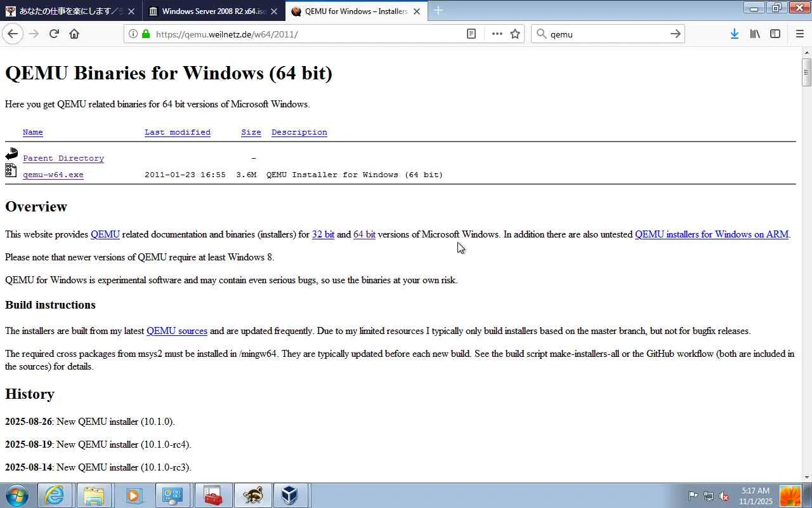Viewport: 812px width, 508px height.
Task: Submit the qemu search with the arrow
Action: click(676, 34)
